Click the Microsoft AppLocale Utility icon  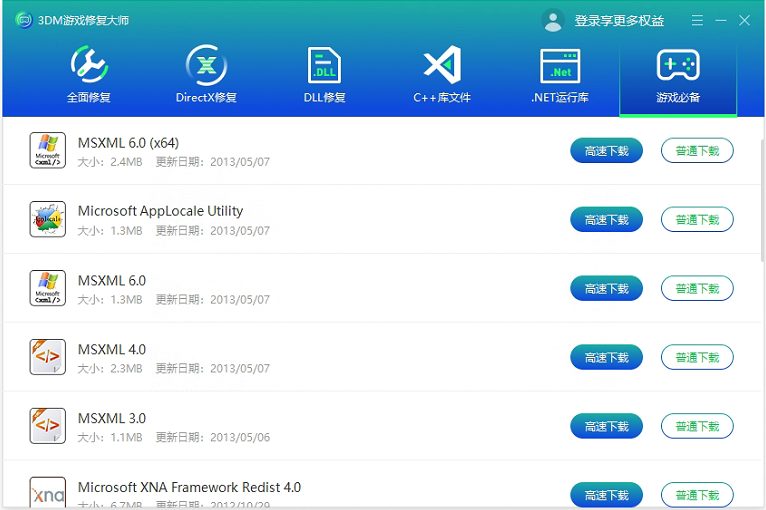(47, 219)
